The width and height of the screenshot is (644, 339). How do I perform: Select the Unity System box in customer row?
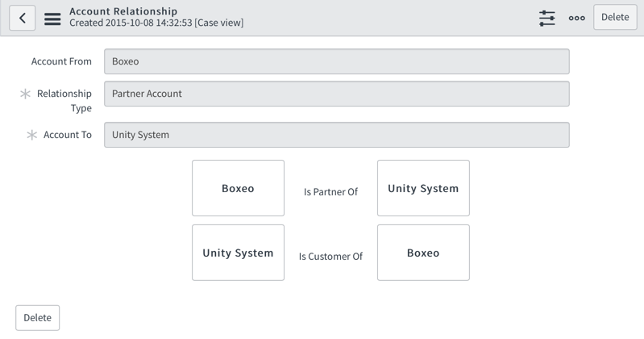coord(238,253)
